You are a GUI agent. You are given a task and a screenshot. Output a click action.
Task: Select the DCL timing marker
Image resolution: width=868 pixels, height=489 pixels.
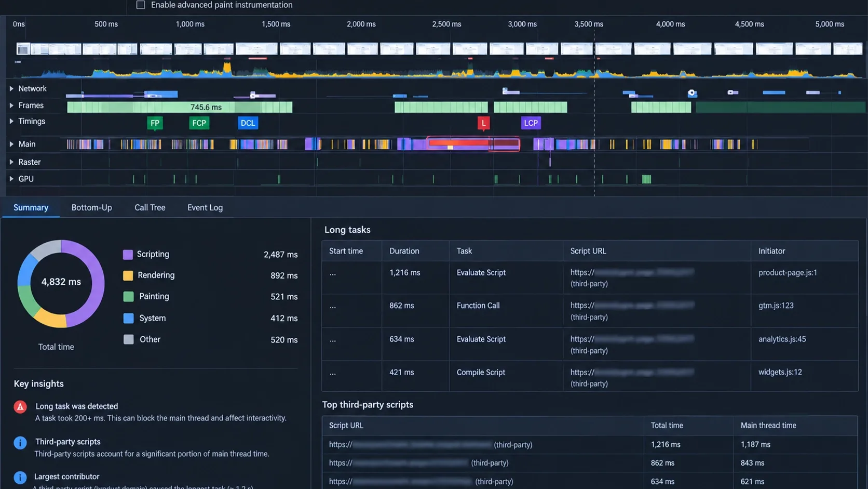click(x=248, y=123)
